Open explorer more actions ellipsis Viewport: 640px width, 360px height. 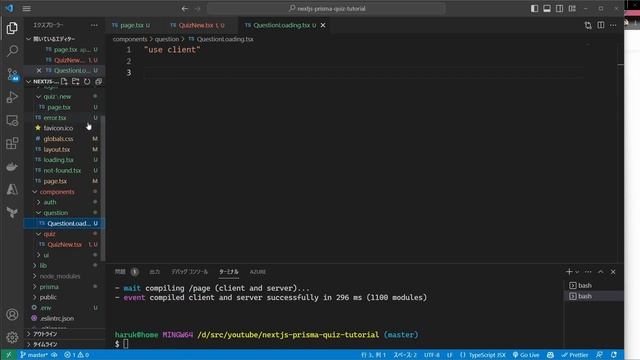click(x=94, y=25)
